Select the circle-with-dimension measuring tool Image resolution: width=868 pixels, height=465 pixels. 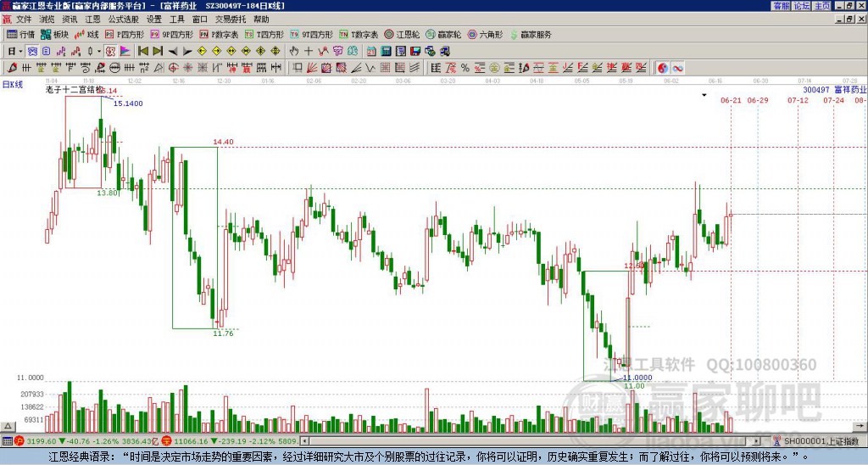pos(114,68)
